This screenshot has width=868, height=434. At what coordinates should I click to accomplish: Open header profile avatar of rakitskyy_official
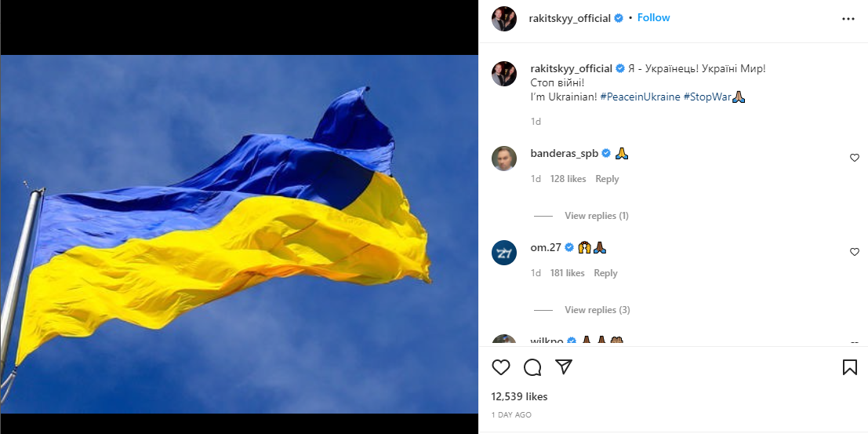[504, 19]
